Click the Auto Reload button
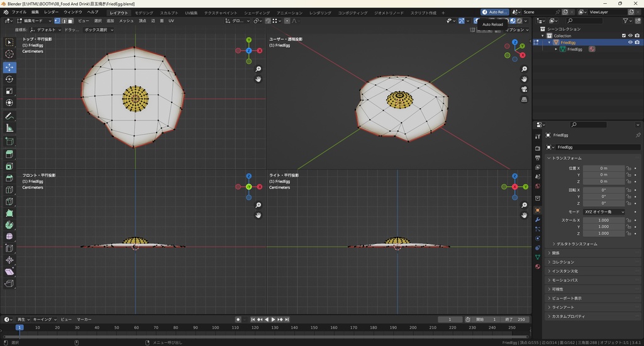 [495, 12]
